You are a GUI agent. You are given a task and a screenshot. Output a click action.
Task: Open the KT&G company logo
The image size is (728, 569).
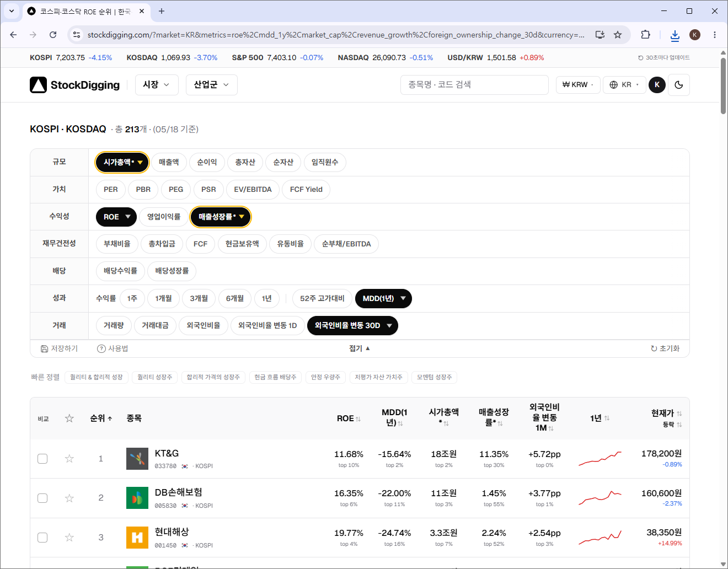click(x=137, y=459)
